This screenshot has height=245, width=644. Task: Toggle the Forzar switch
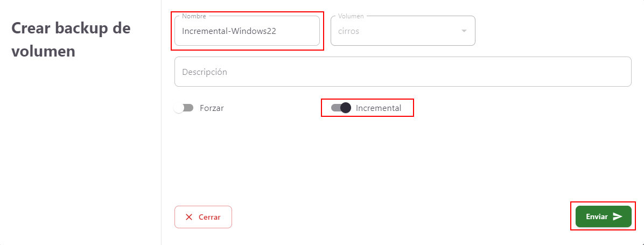point(184,108)
